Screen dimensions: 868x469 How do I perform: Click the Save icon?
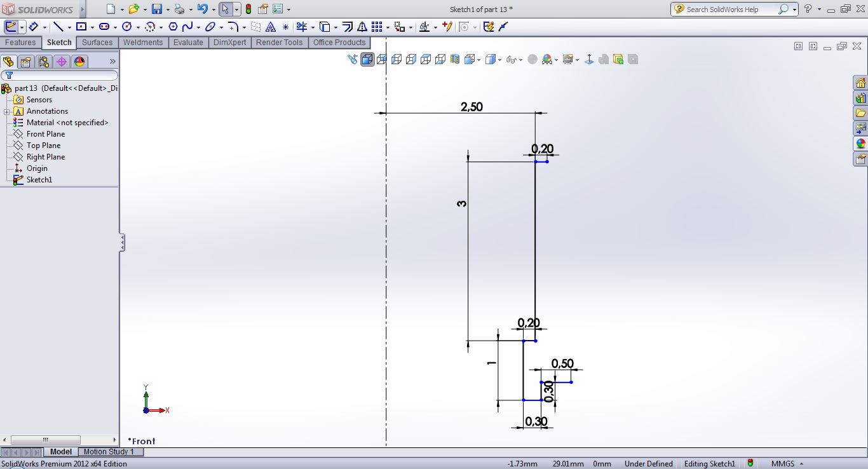click(x=157, y=9)
